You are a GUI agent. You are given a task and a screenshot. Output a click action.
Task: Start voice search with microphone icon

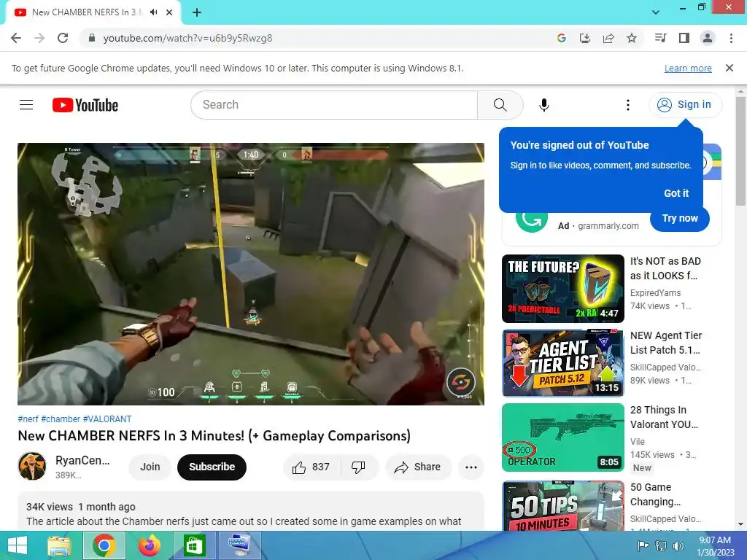pyautogui.click(x=543, y=105)
